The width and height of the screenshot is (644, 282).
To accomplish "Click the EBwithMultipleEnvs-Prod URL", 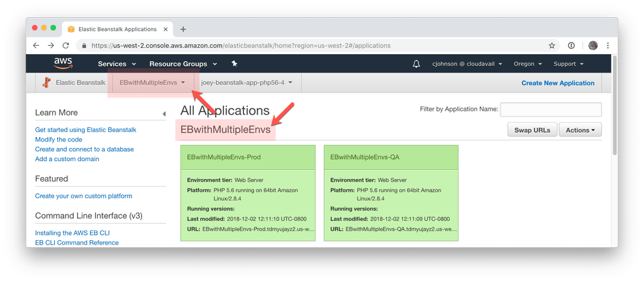I will [x=258, y=229].
